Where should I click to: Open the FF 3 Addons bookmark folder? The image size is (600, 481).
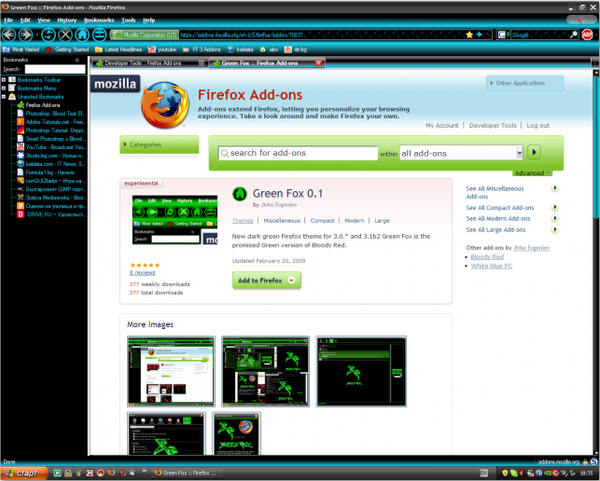(202, 49)
